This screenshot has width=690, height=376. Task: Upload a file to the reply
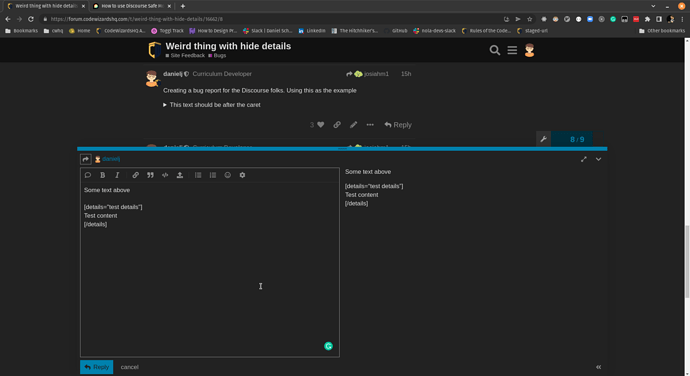[180, 175]
